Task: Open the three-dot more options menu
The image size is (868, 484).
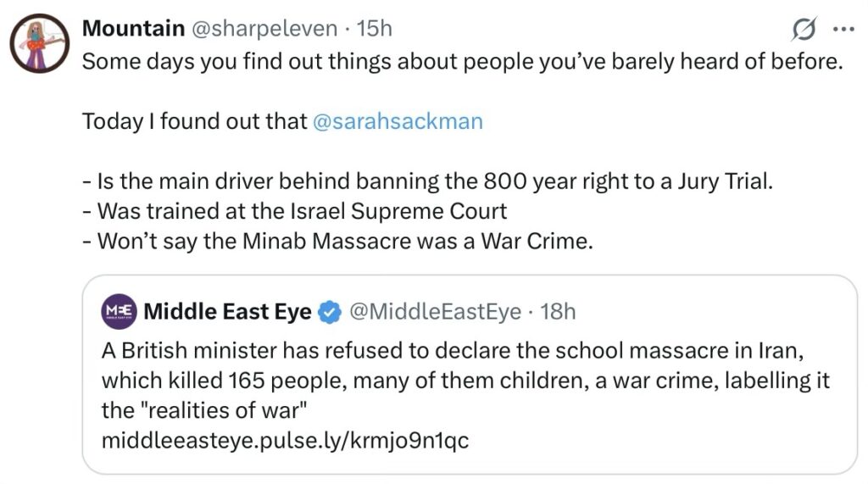Action: (844, 31)
